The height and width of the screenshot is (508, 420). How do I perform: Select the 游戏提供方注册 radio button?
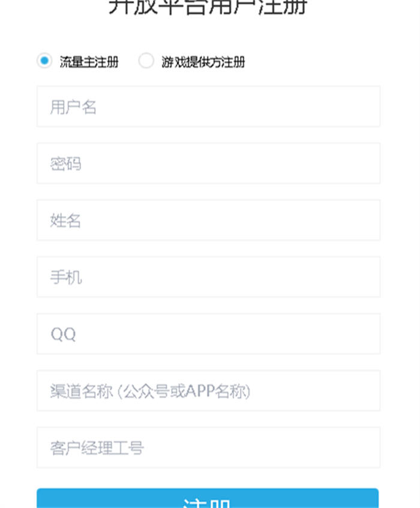(146, 61)
